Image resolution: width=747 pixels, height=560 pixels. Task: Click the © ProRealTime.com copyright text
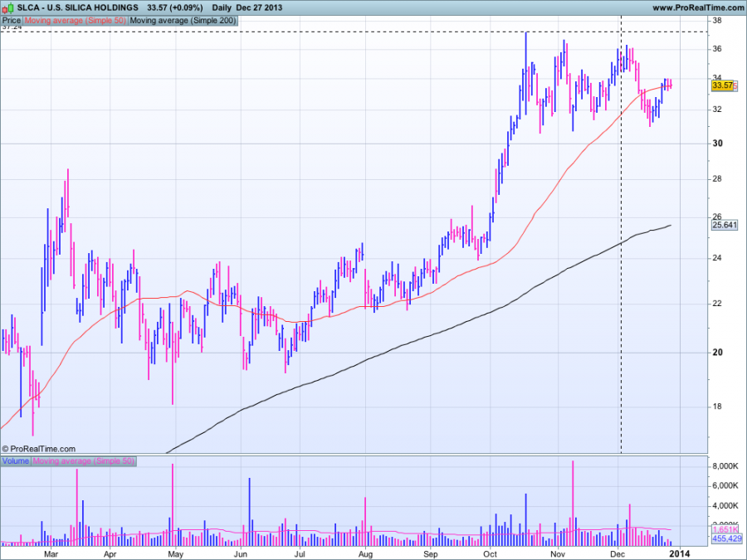point(38,449)
